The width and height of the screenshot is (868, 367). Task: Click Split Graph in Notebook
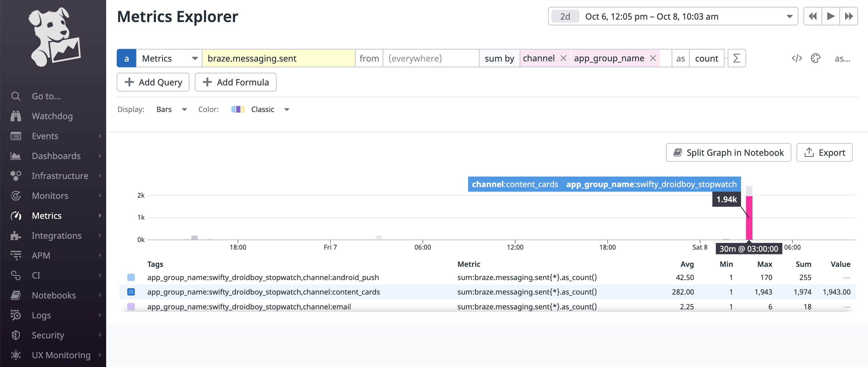click(x=728, y=152)
